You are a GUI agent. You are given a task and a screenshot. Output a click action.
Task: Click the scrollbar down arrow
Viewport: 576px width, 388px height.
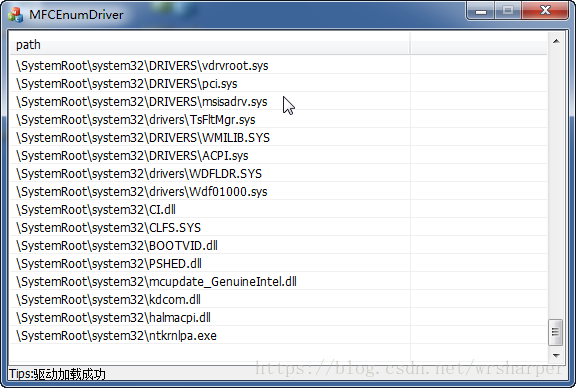(556, 355)
